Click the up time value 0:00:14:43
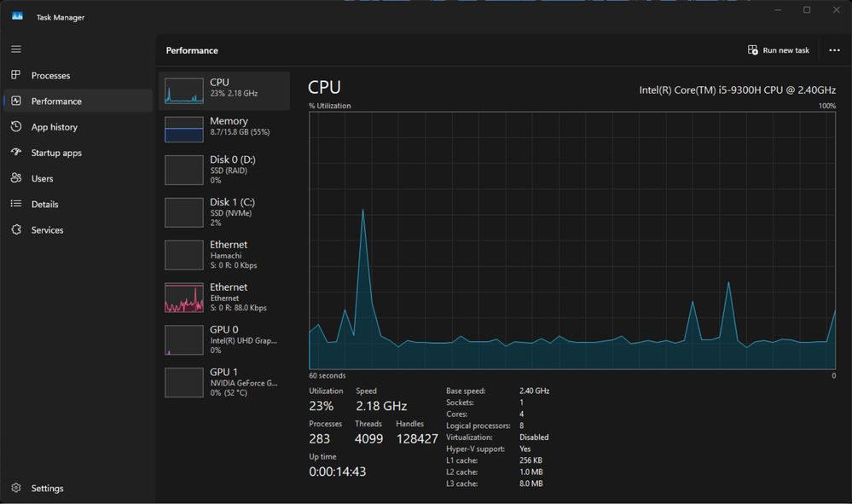 (x=338, y=472)
